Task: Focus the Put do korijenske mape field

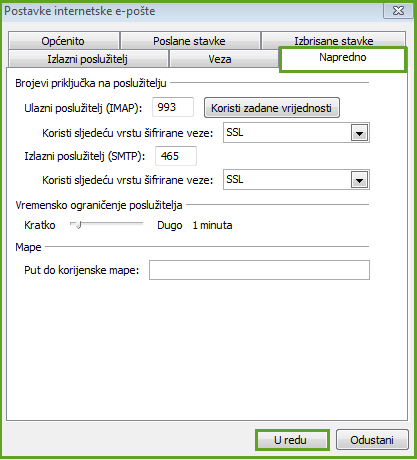Action: [259, 270]
